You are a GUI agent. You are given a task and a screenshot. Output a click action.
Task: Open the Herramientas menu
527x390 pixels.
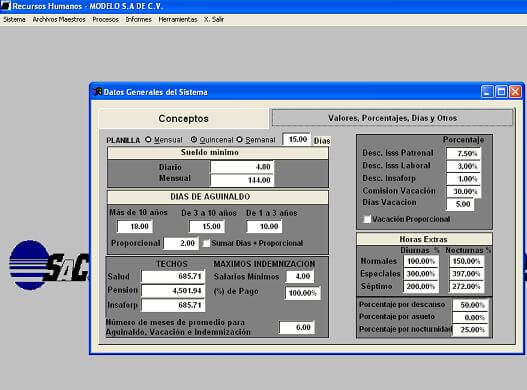pyautogui.click(x=178, y=20)
